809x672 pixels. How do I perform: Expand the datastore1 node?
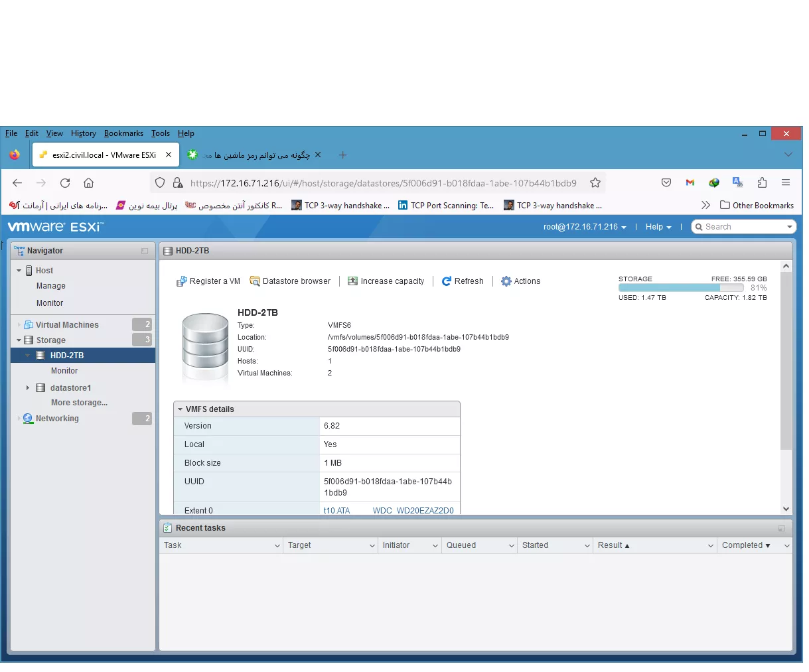(x=28, y=388)
